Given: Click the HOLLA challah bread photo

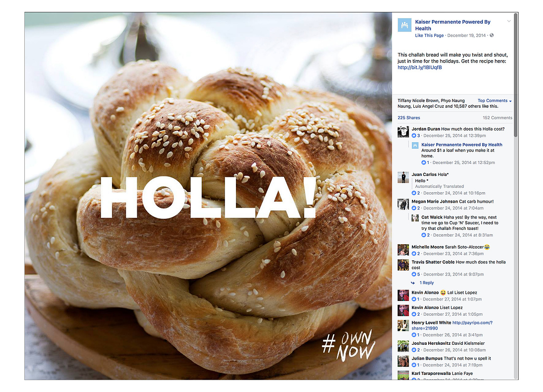Looking at the screenshot, I should point(208,196).
